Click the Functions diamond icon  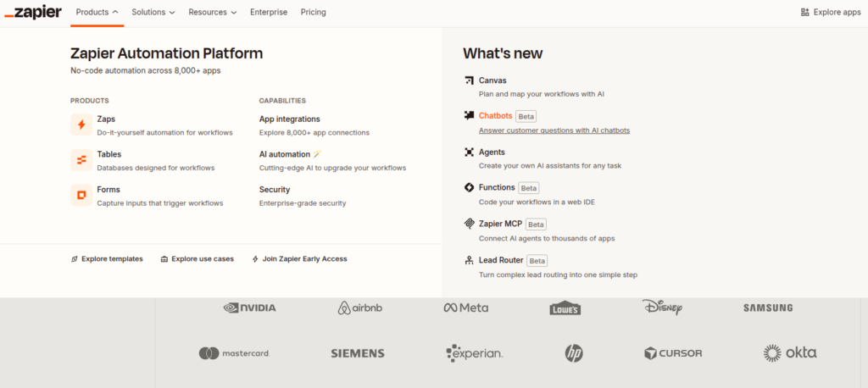pos(469,187)
